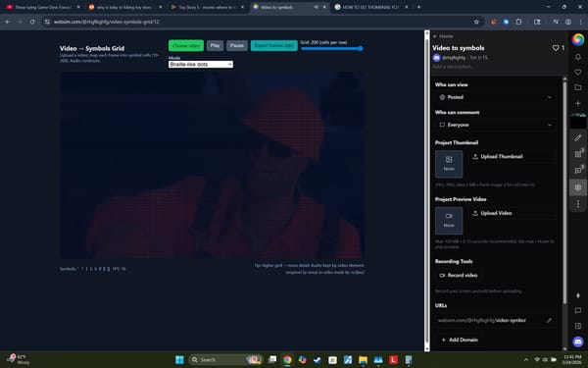Open the Discord icon at sidebar bottom
Viewport: 588px width, 368px height.
pos(578,342)
